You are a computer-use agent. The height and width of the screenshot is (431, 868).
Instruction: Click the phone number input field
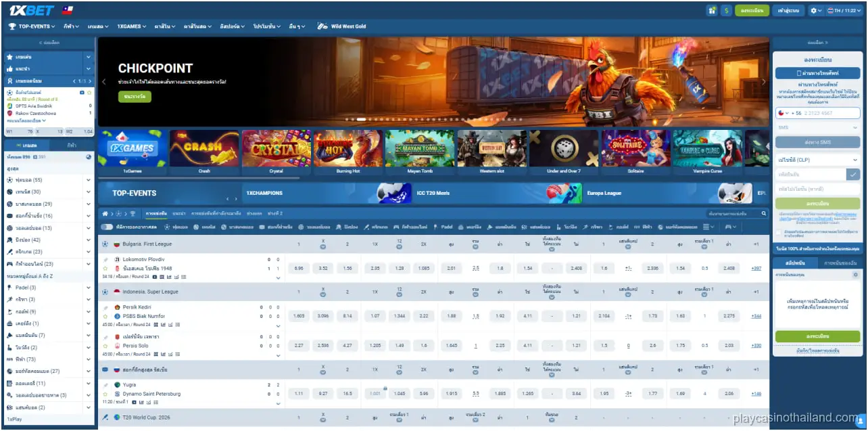[x=831, y=113]
